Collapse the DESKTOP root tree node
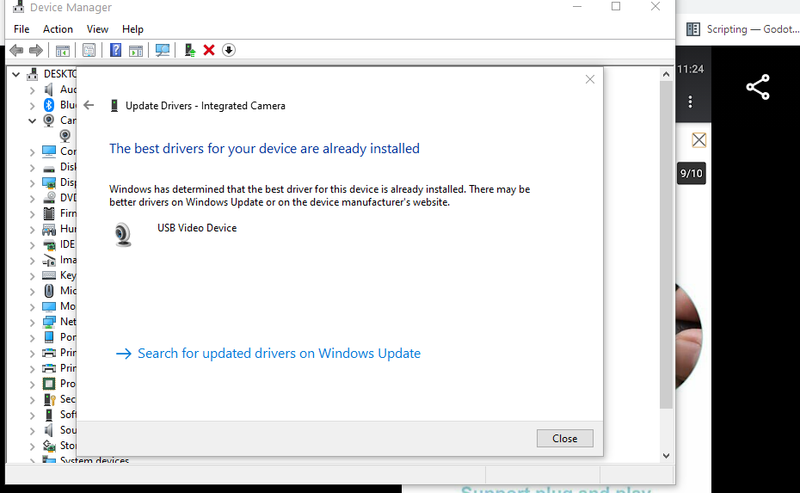This screenshot has height=493, width=800. point(16,75)
